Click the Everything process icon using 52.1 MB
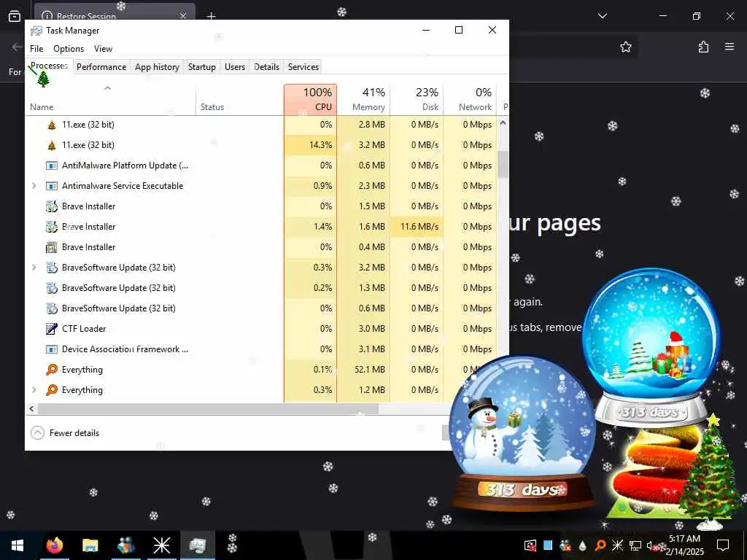This screenshot has height=560, width=747. click(52, 370)
